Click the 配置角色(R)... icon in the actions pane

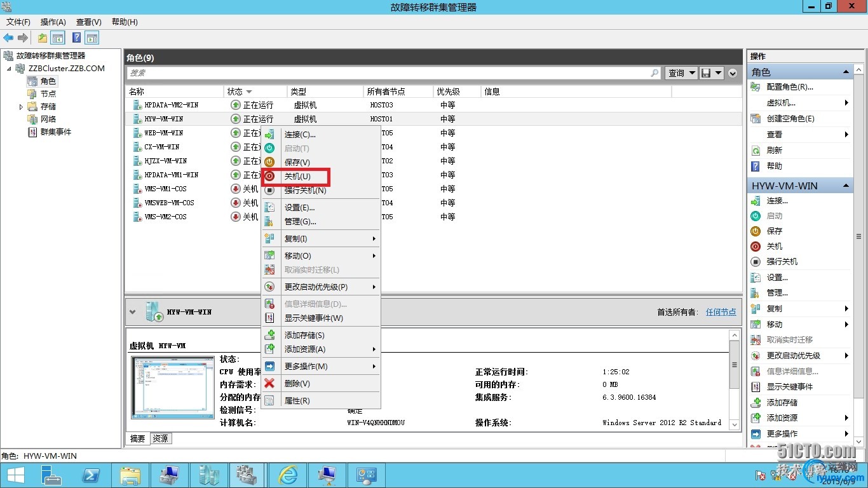click(756, 87)
